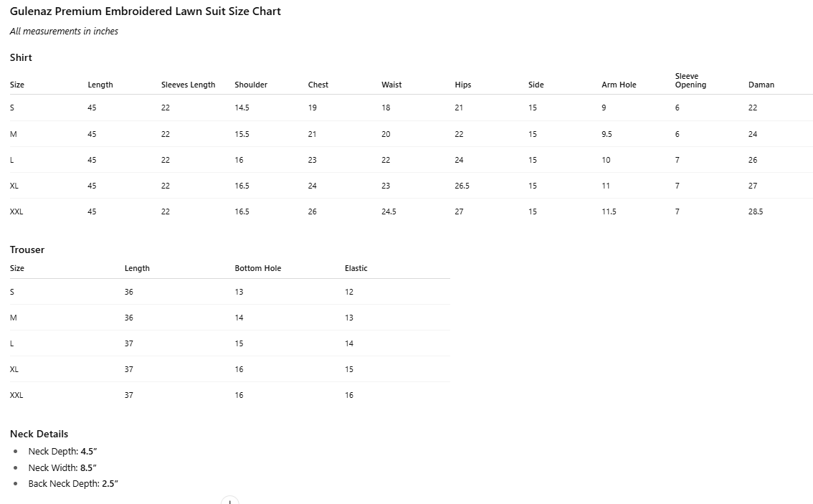Click the Gulenaz size chart title
This screenshot has height=504, width=813.
point(146,11)
